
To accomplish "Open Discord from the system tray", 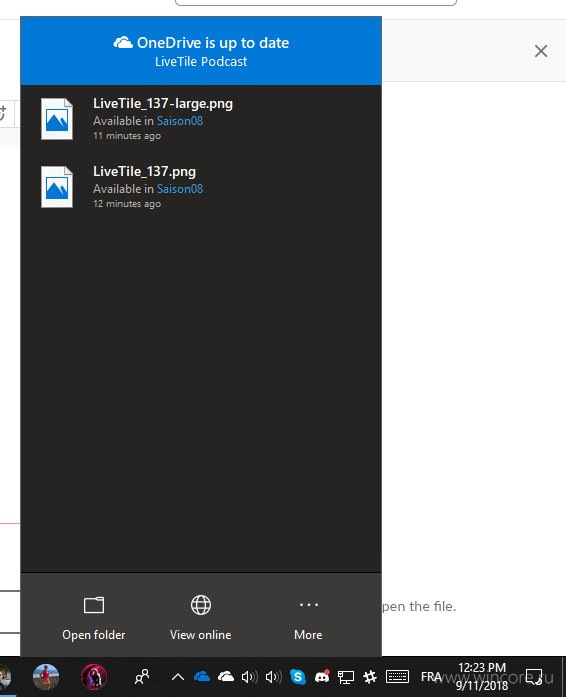I will pyautogui.click(x=322, y=677).
